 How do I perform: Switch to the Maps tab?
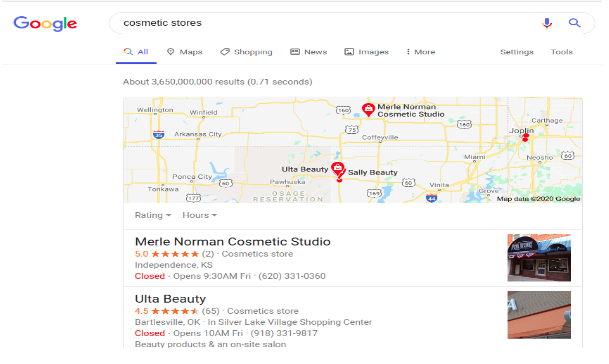pyautogui.click(x=184, y=52)
